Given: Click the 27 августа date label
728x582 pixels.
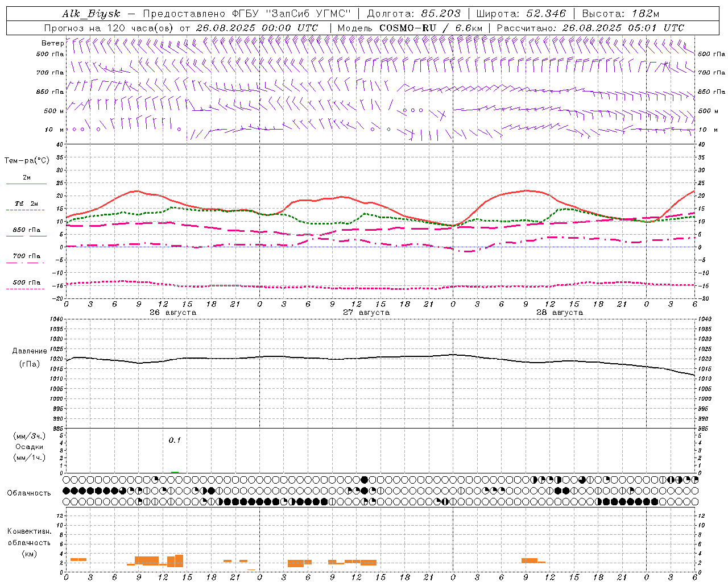Looking at the screenshot, I should (x=366, y=313).
